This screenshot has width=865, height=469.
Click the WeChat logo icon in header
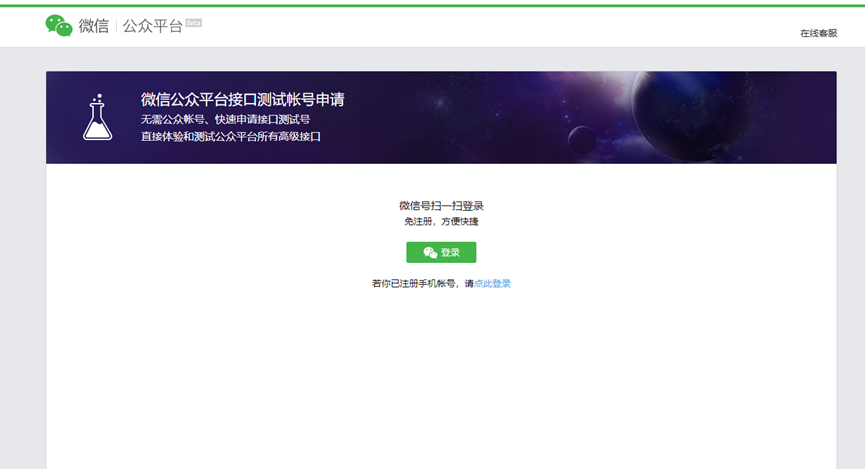click(x=58, y=25)
